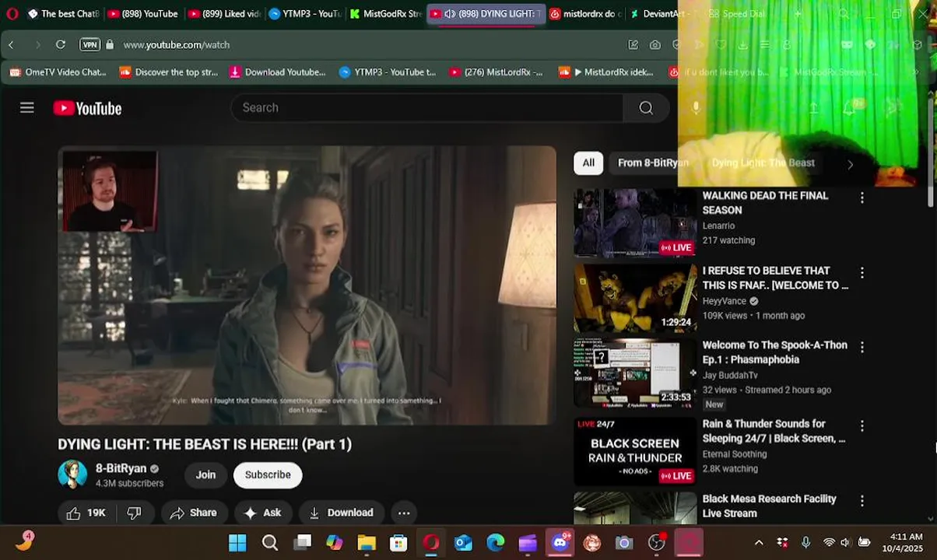This screenshot has width=937, height=560.
Task: Share the Dying Light video
Action: [193, 513]
